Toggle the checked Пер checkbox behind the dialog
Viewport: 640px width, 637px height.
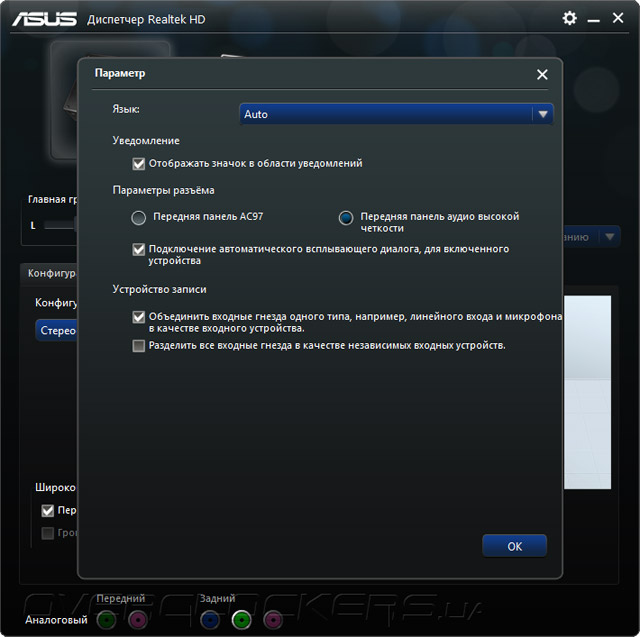48,511
